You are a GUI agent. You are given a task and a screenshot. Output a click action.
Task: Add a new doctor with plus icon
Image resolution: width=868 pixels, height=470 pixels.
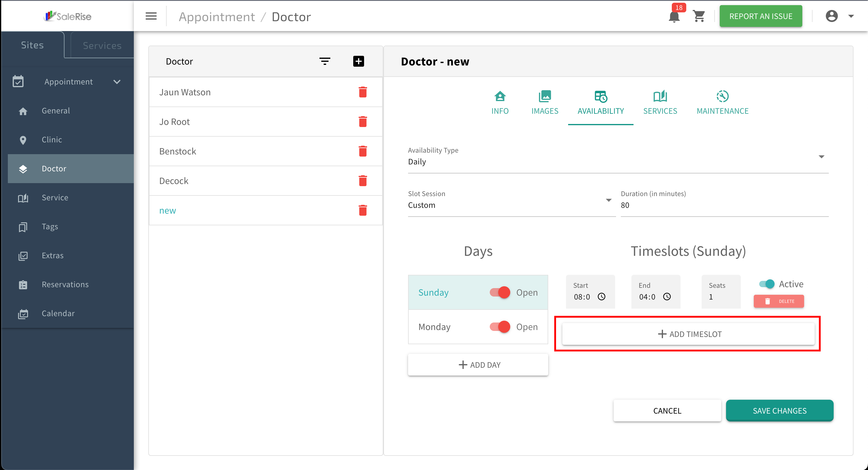[359, 61]
